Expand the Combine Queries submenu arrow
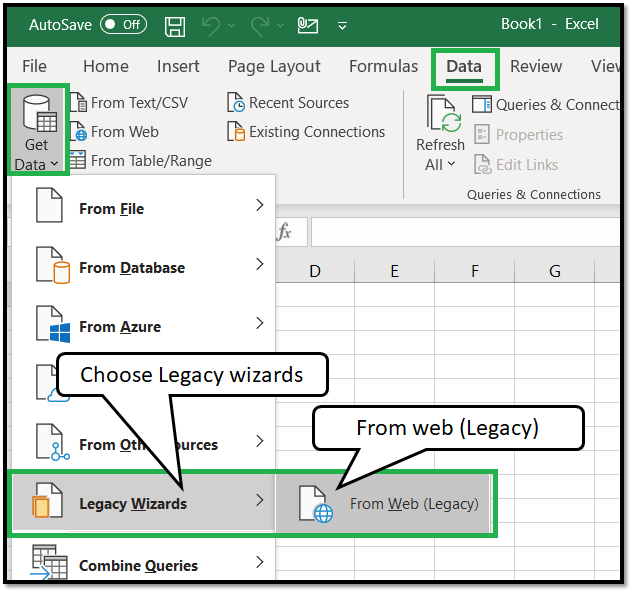Image resolution: width=633 pixels, height=593 pixels. coord(260,562)
